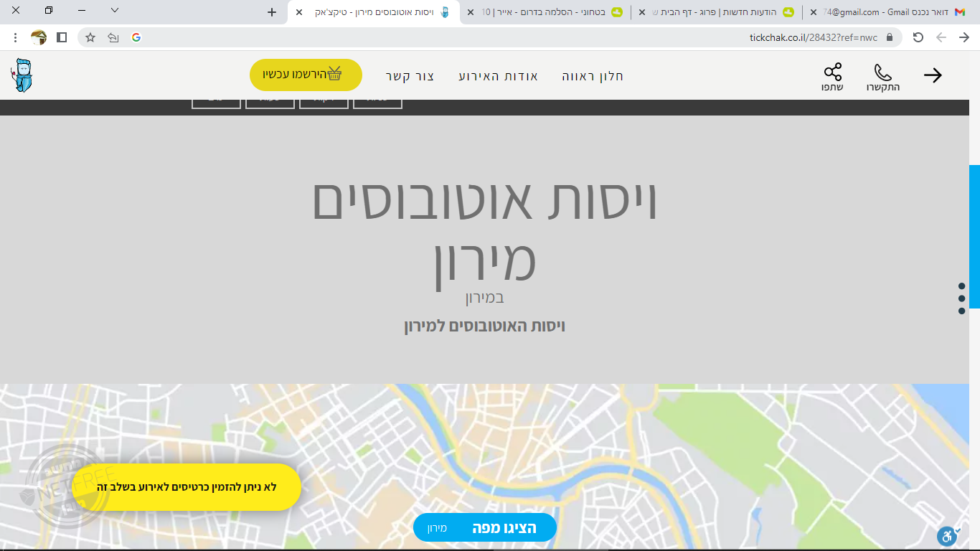Viewport: 980px width, 551px height.
Task: Select the bottom section navigation dot
Action: pos(962,311)
